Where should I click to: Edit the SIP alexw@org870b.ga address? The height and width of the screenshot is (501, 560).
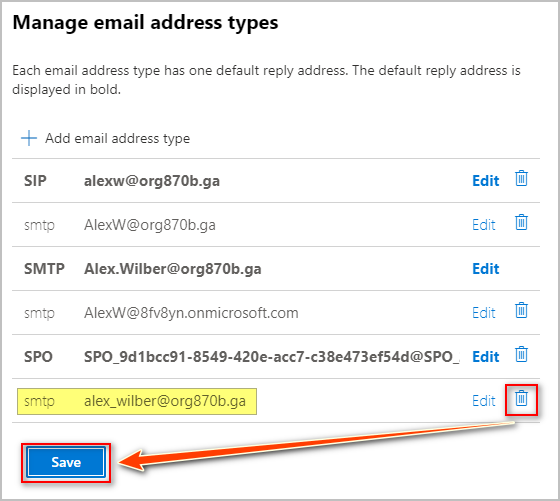point(485,181)
